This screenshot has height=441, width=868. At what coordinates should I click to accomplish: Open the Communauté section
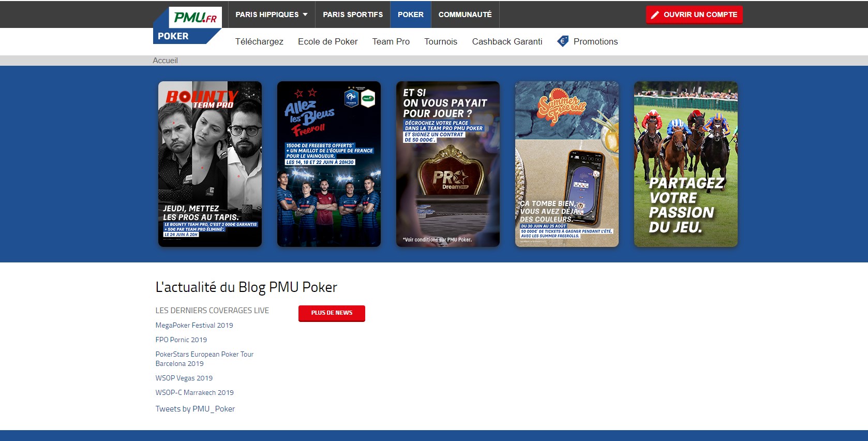[465, 14]
